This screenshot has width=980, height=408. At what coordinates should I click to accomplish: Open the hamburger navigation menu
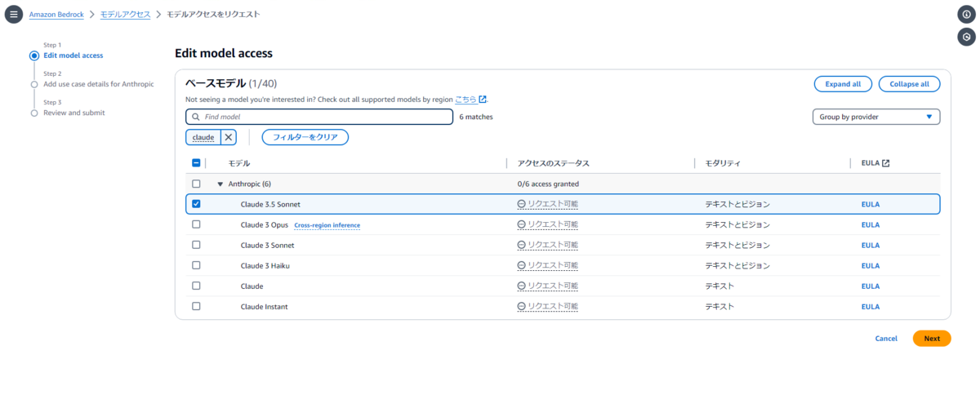(x=14, y=15)
